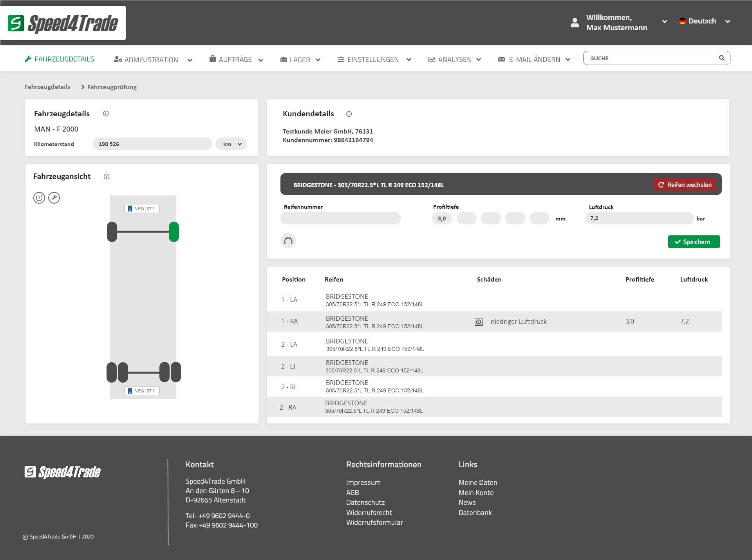
Task: Click the Reifen wechseln button
Action: click(x=684, y=184)
